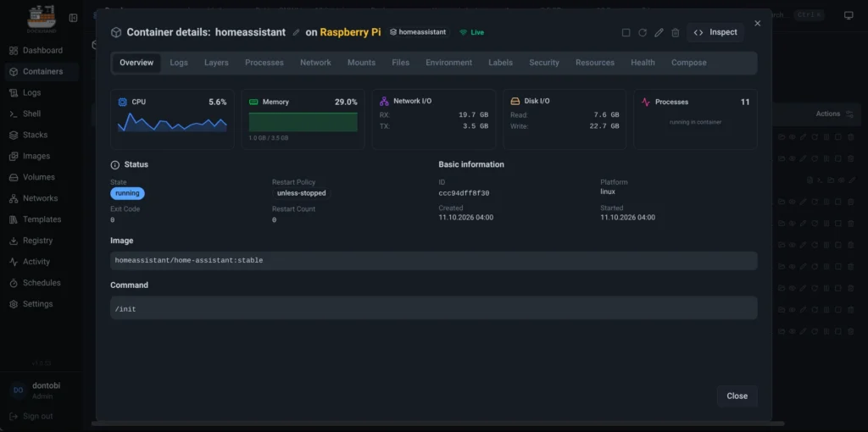Go to Containers in the sidebar
The height and width of the screenshot is (432, 868).
[x=41, y=71]
